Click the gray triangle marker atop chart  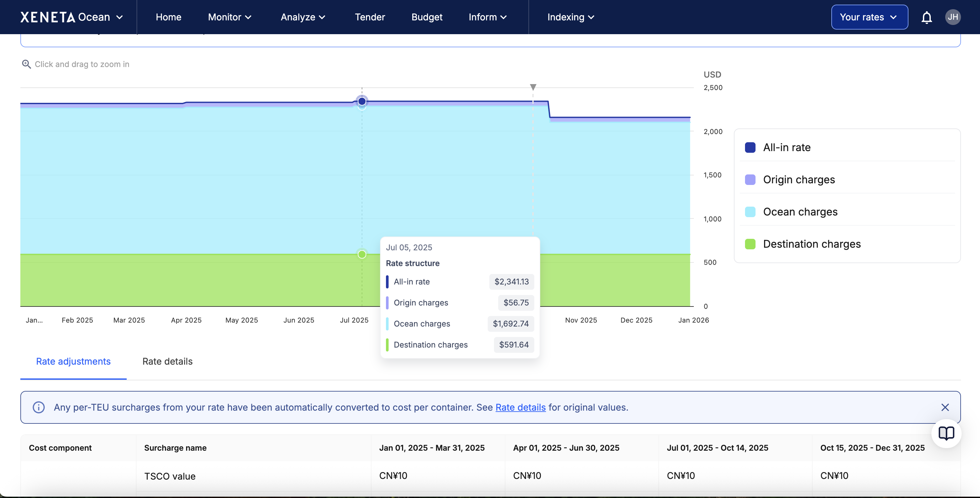(533, 87)
